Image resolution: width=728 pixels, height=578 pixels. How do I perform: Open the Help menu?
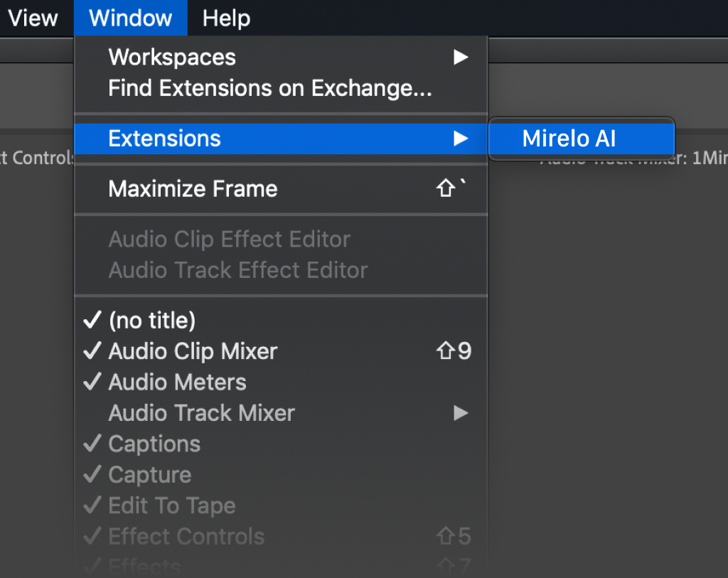coord(226,18)
